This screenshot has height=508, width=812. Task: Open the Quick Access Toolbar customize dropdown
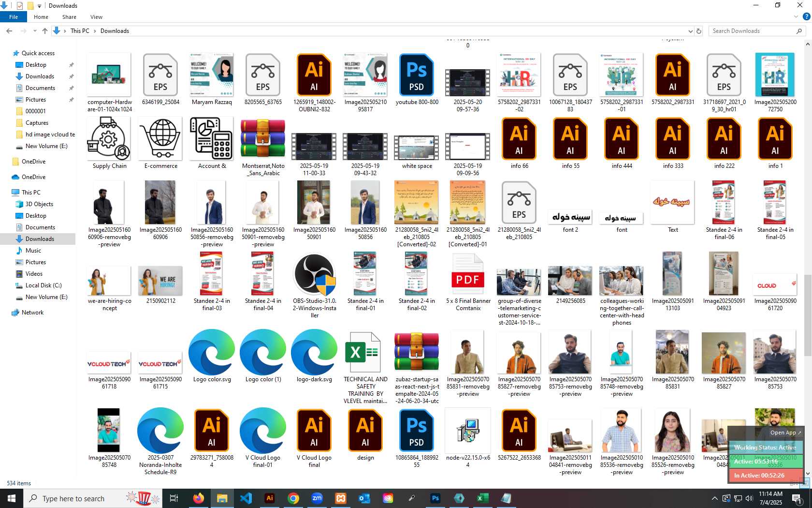point(40,6)
